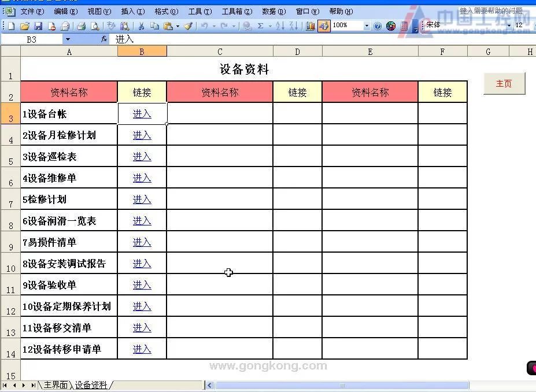536x392 pixels.
Task: Jump to the first sheet tab
Action: pyautogui.click(x=5, y=385)
